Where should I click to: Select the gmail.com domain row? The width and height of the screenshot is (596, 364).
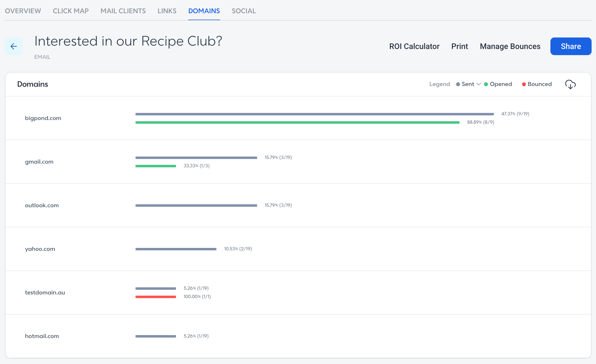coord(298,162)
